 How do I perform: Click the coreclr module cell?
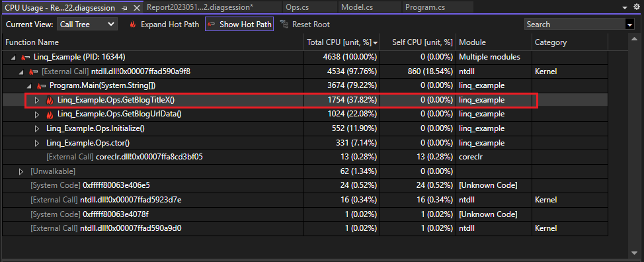pos(494,157)
